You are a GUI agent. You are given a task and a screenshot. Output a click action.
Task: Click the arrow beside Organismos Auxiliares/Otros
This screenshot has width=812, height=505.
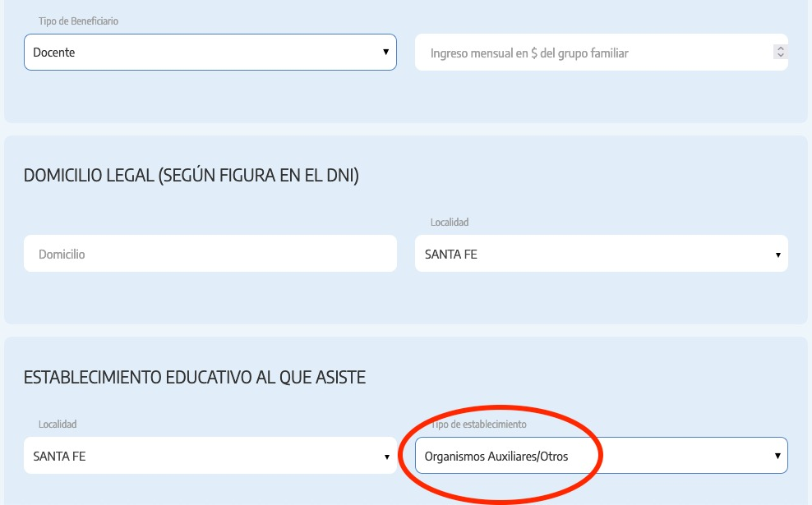pyautogui.click(x=777, y=456)
